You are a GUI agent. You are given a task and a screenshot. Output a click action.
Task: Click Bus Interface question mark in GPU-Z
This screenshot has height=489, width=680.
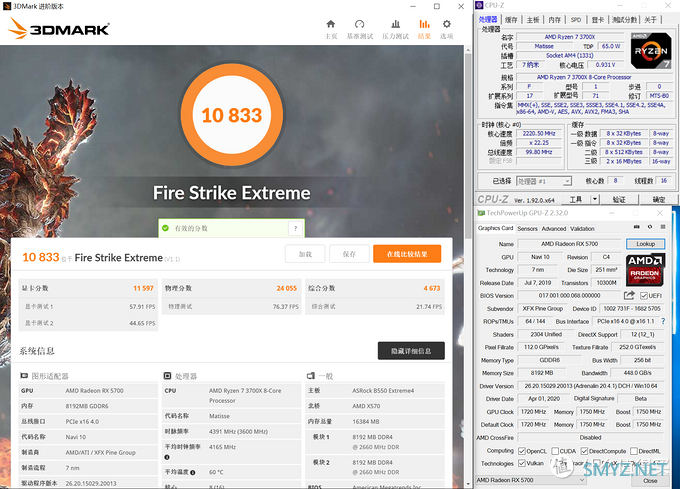coord(663,321)
